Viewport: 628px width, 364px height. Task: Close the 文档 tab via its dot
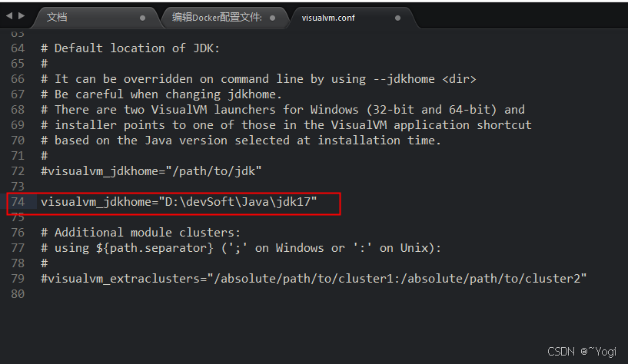click(142, 18)
